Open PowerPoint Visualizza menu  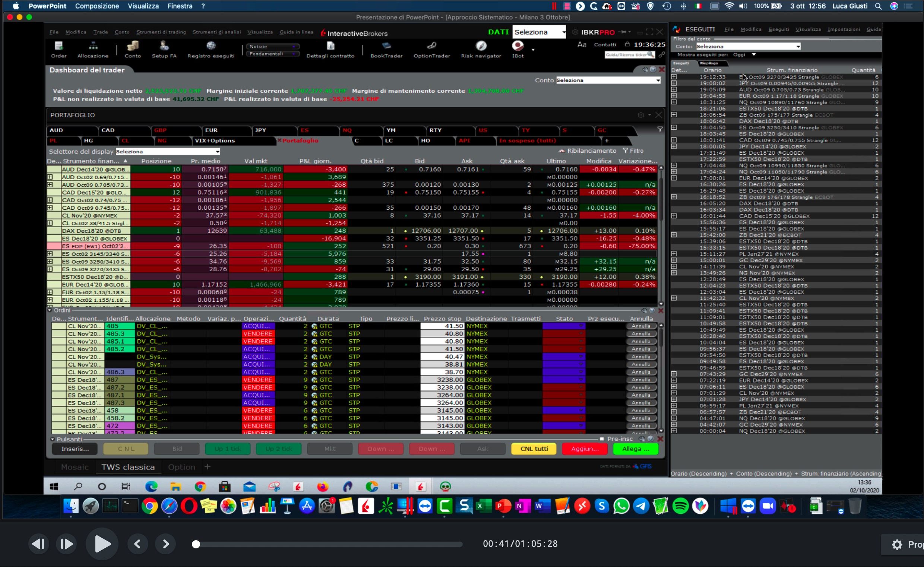pos(143,6)
